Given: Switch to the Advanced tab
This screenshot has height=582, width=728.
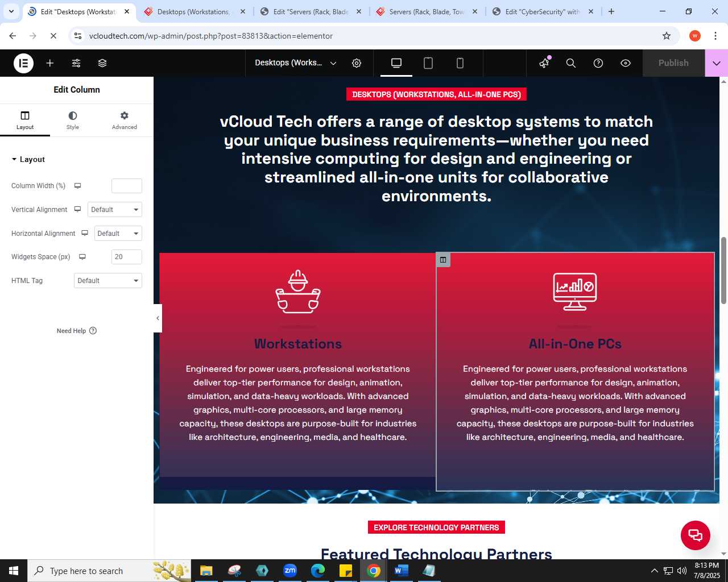Looking at the screenshot, I should pyautogui.click(x=125, y=120).
